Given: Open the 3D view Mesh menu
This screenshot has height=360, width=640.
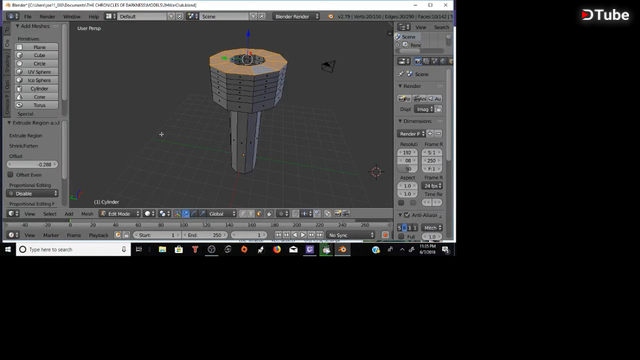Looking at the screenshot, I should (87, 214).
